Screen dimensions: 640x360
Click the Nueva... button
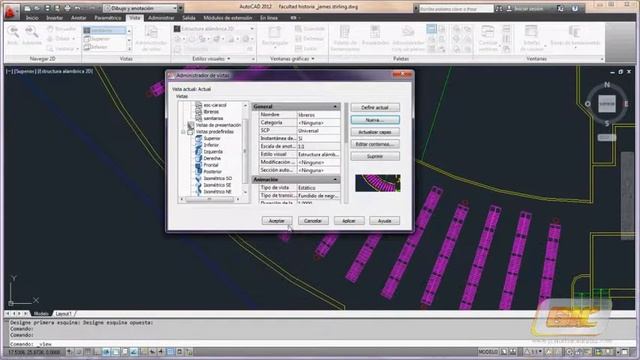click(375, 120)
